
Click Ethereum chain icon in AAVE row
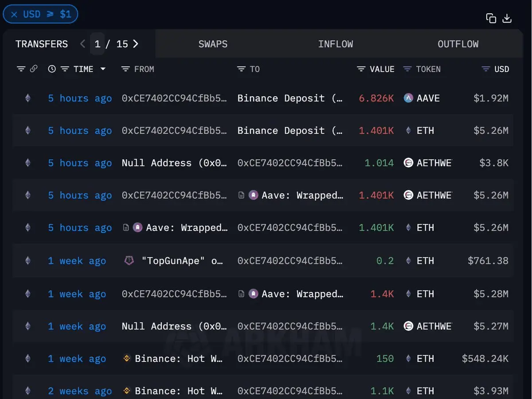click(x=28, y=98)
